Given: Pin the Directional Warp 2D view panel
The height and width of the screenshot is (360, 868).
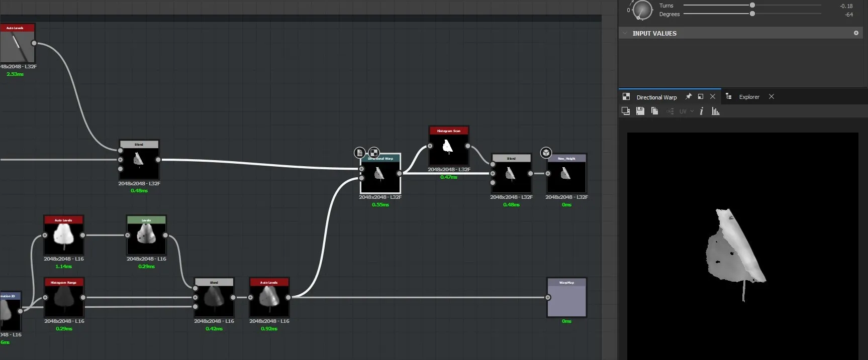Looking at the screenshot, I should click(x=689, y=97).
